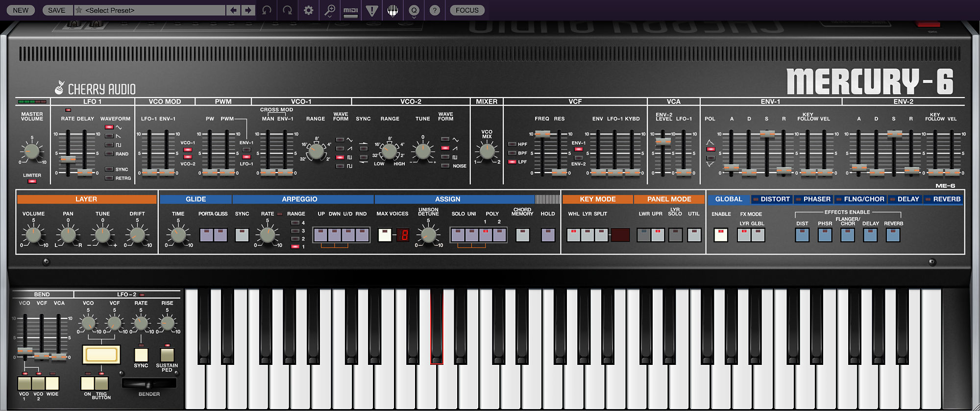Image resolution: width=980 pixels, height=411 pixels.
Task: Open settings with the gear icon
Action: point(308,10)
